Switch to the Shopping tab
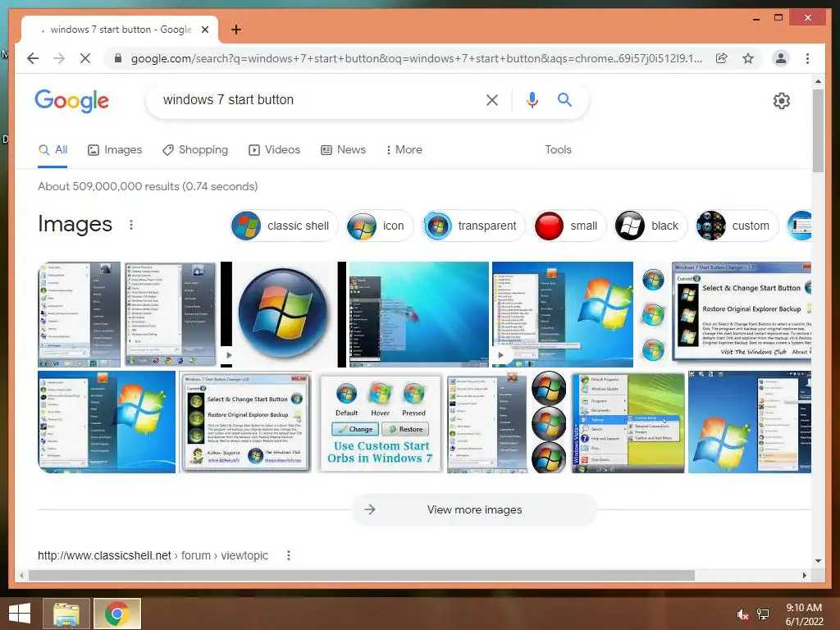Image resolution: width=840 pixels, height=630 pixels. (195, 150)
